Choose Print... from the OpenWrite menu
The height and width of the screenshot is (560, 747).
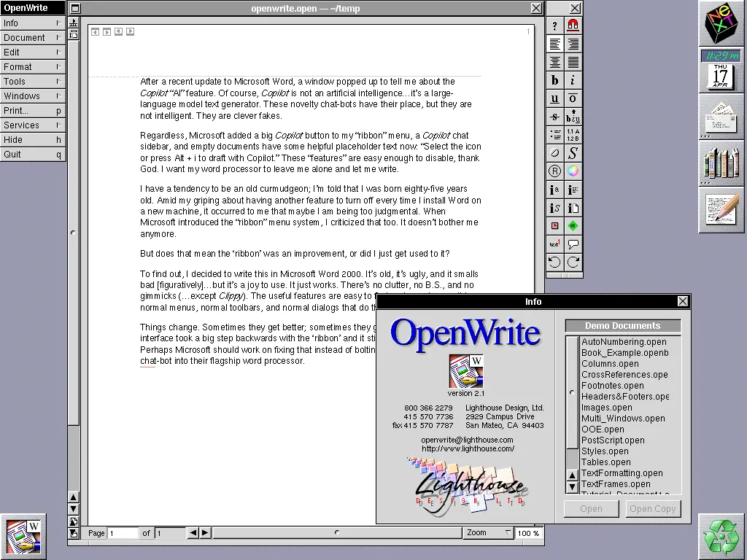tap(33, 111)
